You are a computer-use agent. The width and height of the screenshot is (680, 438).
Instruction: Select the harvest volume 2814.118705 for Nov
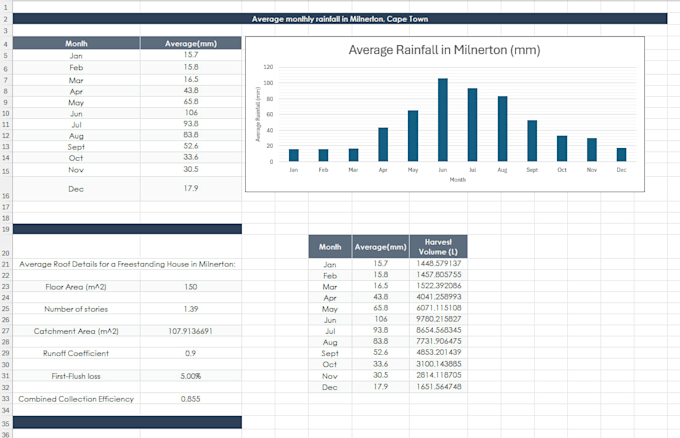[438, 375]
